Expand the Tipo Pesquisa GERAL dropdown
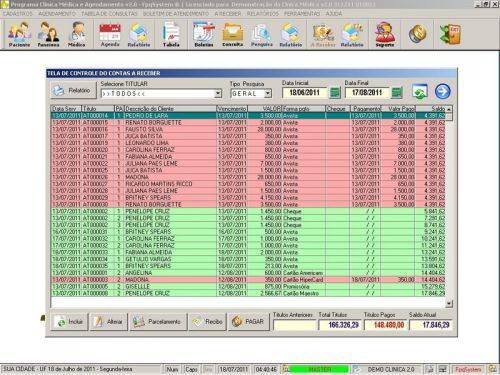Screen dimensions: 500x375 [268, 94]
